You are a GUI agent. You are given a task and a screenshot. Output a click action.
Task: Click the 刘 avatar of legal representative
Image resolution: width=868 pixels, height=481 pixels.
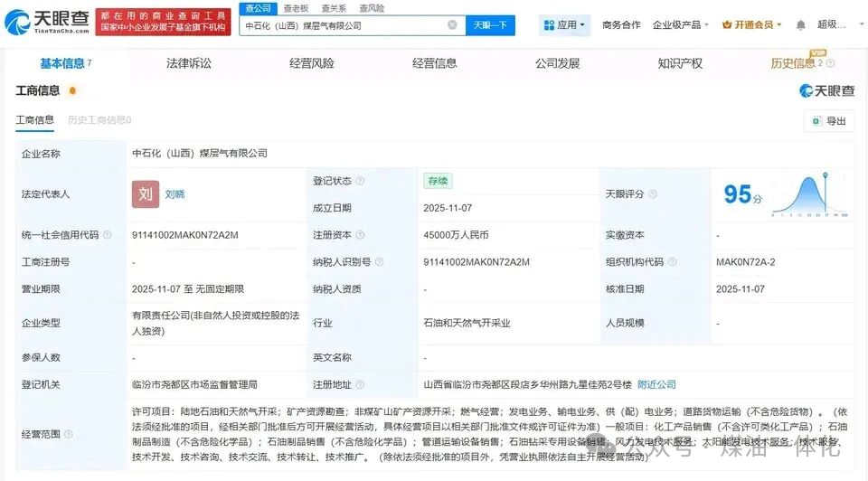(x=146, y=194)
